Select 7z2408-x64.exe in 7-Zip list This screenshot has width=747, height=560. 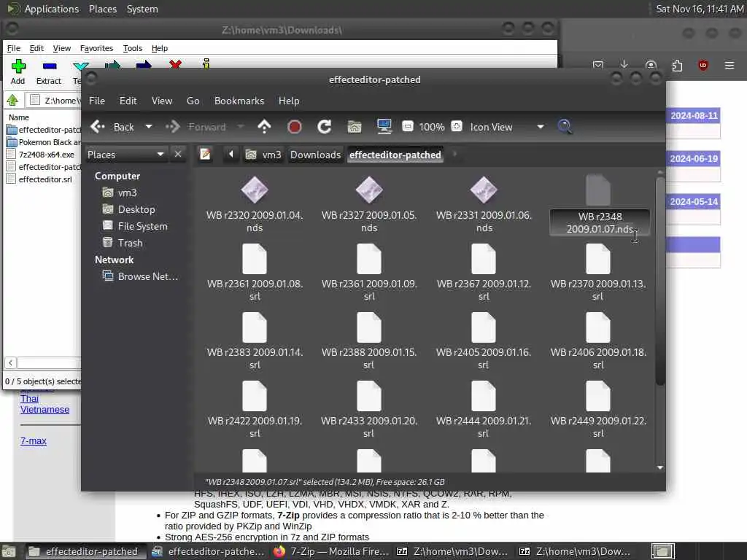[46, 155]
